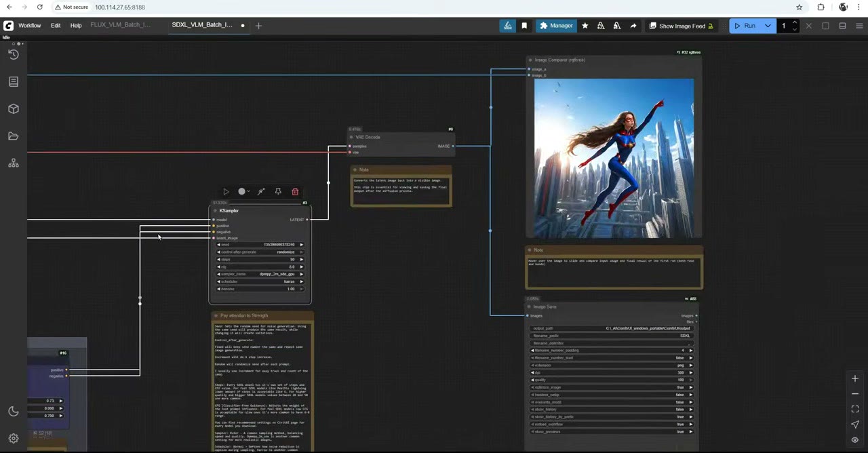Open extension dropdown in Image Save
The height and width of the screenshot is (453, 868).
[613, 366]
